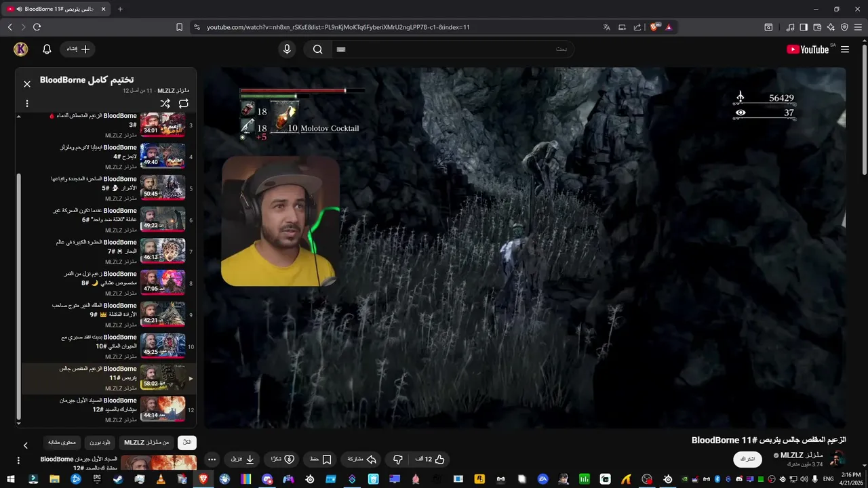
Task: Click the translate page icon
Action: (607, 27)
